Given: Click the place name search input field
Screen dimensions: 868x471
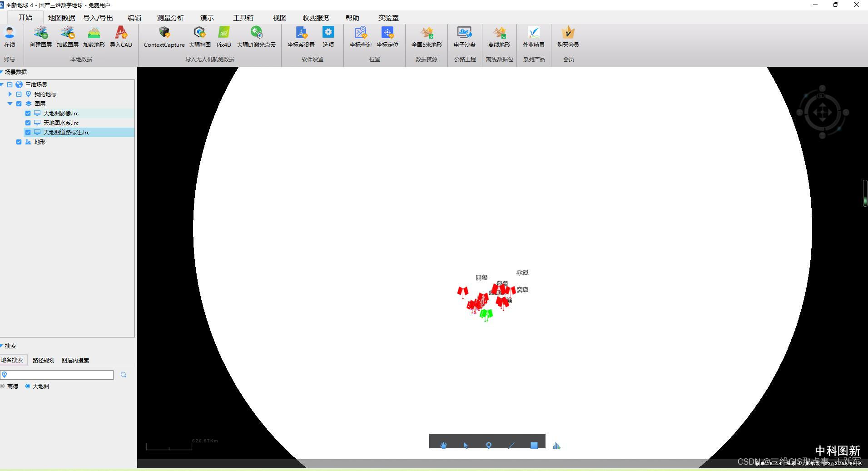Looking at the screenshot, I should 57,375.
